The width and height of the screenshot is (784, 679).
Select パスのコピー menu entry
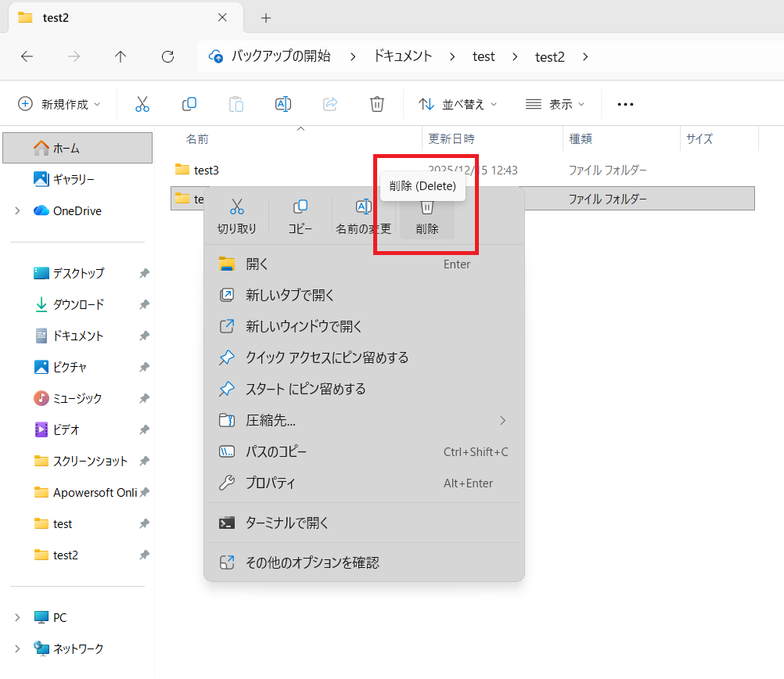[364, 452]
